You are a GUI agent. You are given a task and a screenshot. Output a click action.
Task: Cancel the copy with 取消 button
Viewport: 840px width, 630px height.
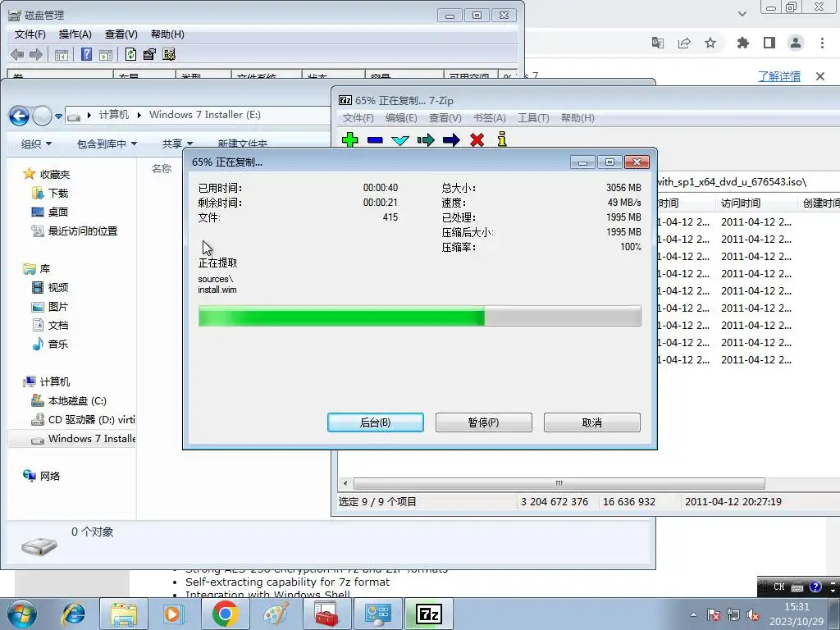point(592,422)
